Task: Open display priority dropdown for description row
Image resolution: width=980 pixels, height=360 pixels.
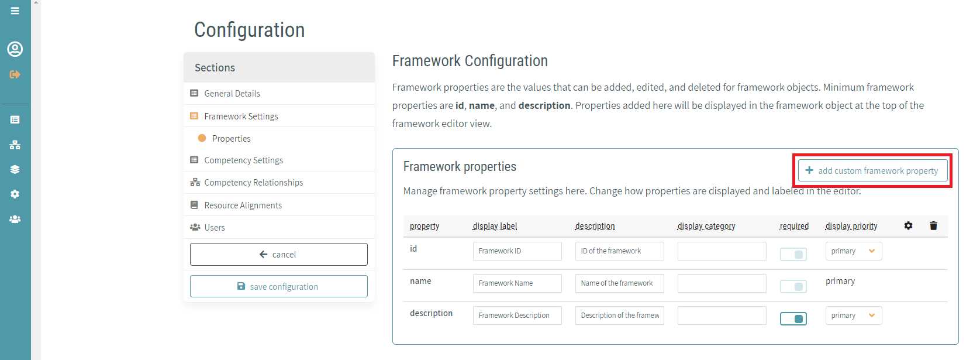Action: (x=854, y=316)
